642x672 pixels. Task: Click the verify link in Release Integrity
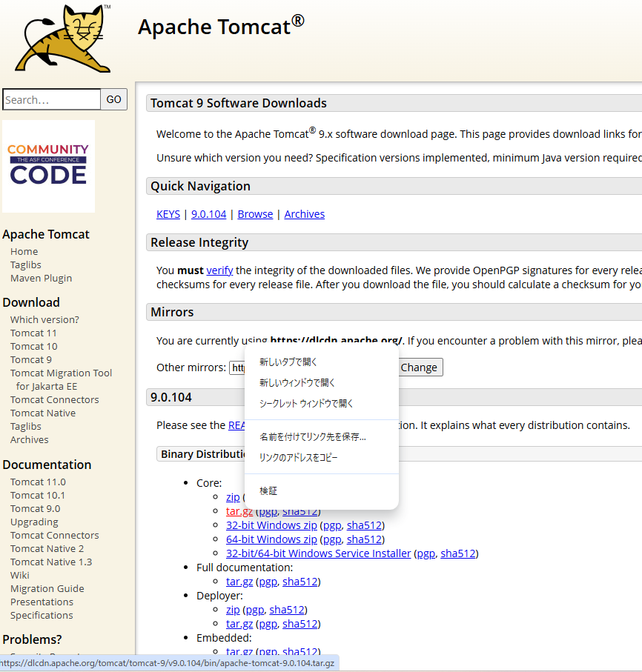219,270
